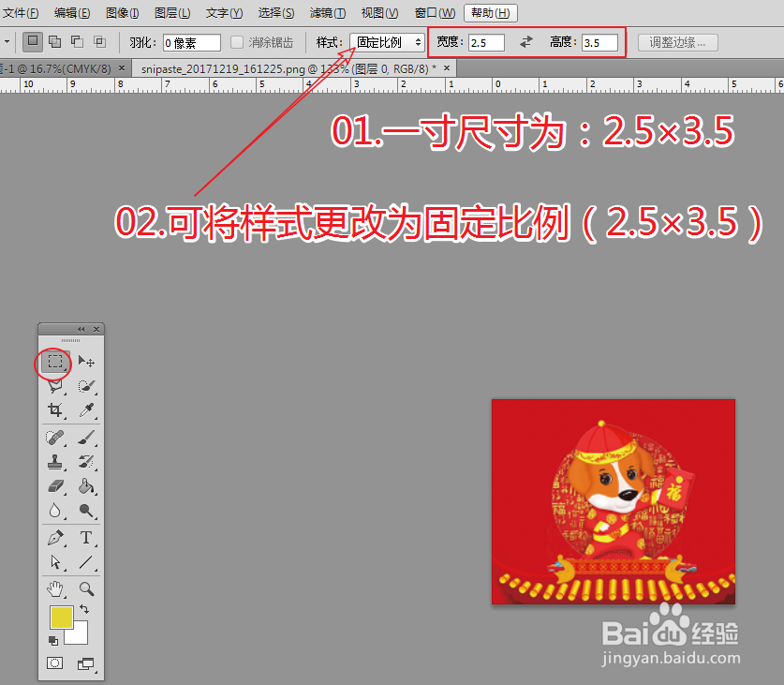784x685 pixels.
Task: Open the 窗口(W) menu
Action: click(435, 13)
